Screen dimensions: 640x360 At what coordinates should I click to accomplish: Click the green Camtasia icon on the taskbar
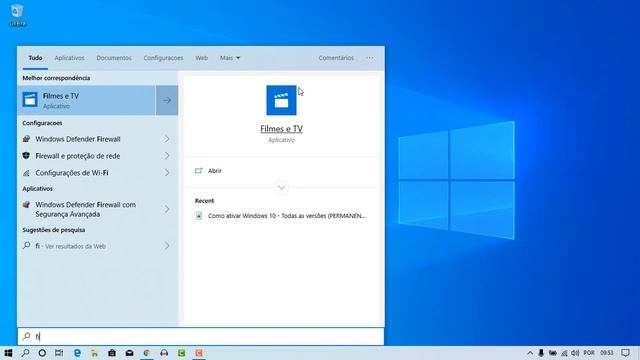pyautogui.click(x=182, y=353)
